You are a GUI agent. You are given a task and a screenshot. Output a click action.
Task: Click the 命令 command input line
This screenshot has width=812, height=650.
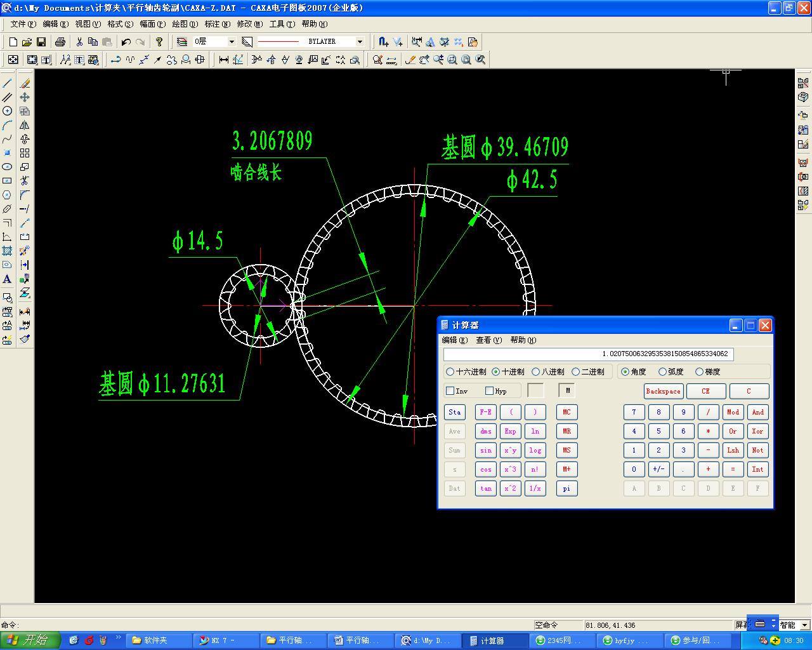tap(266, 625)
